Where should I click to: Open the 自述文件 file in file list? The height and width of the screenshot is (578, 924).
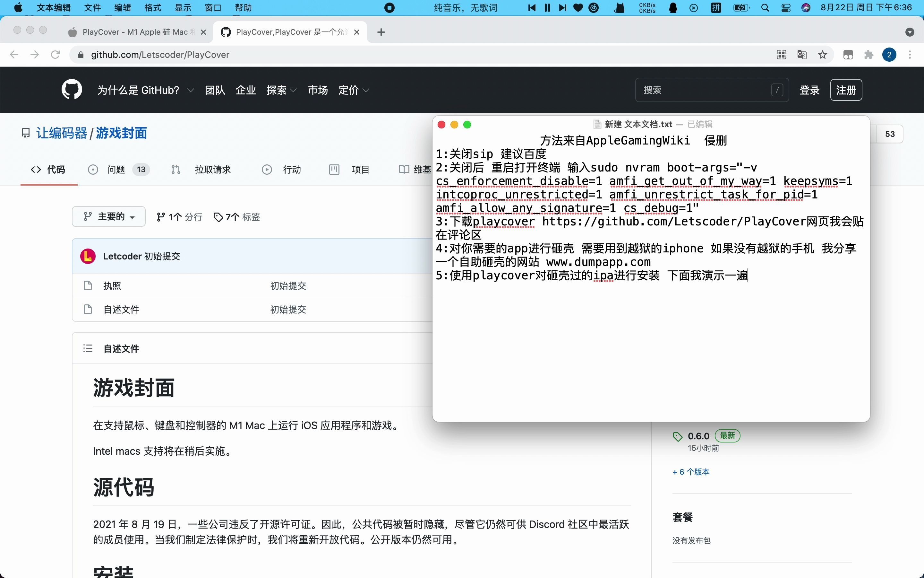coord(121,309)
